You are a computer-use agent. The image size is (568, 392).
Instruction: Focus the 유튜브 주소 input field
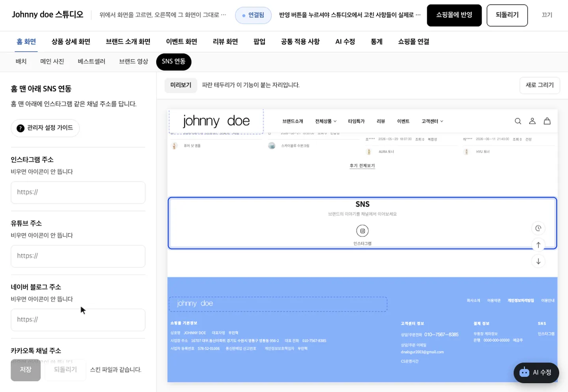78,256
